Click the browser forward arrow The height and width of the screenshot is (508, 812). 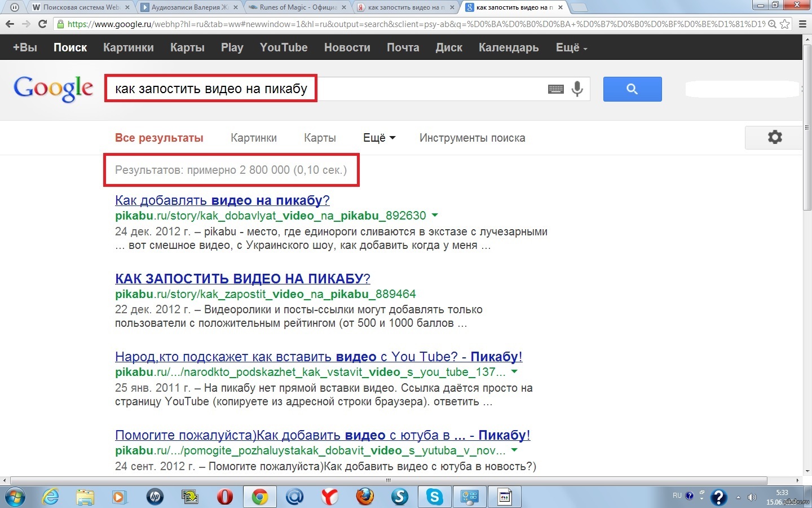[x=26, y=24]
